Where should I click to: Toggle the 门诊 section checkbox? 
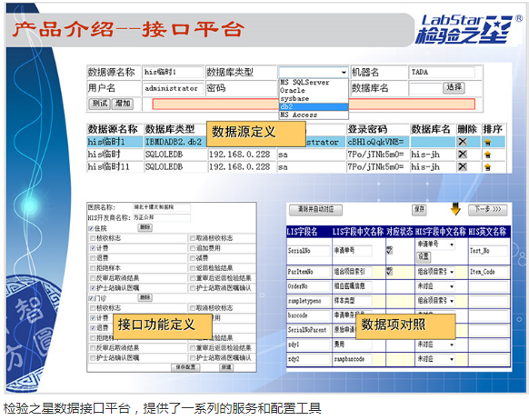[x=91, y=298]
